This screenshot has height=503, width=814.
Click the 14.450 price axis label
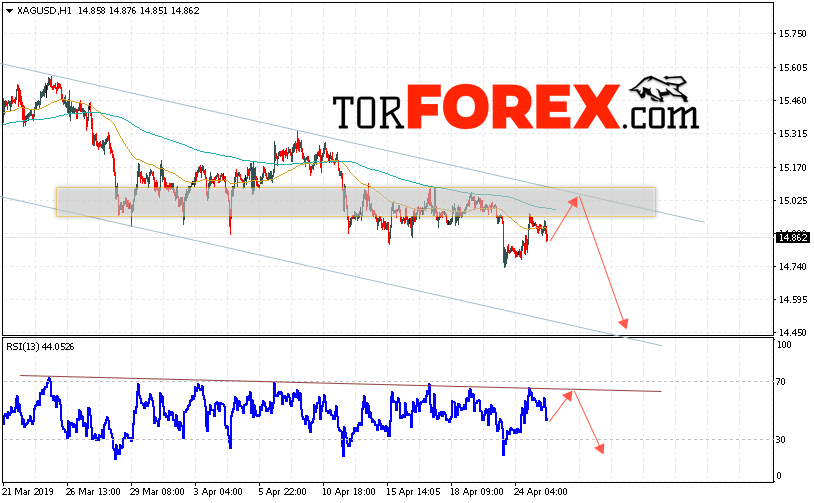coord(793,333)
